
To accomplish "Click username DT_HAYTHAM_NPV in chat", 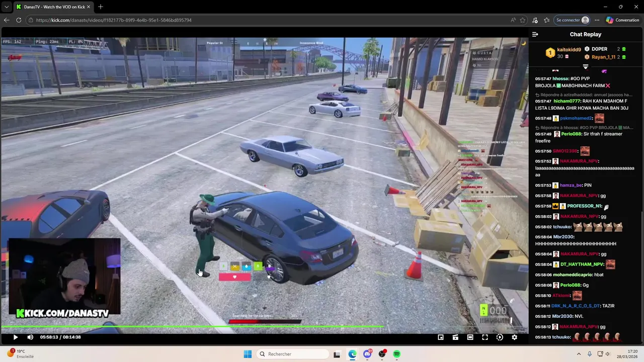I will (582, 264).
